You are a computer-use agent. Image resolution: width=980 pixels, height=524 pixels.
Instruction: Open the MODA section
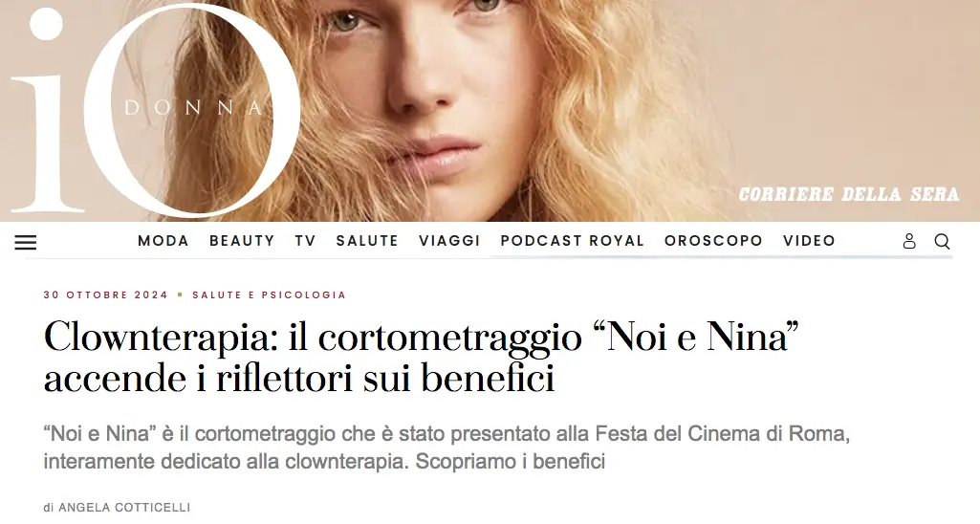[x=163, y=241]
